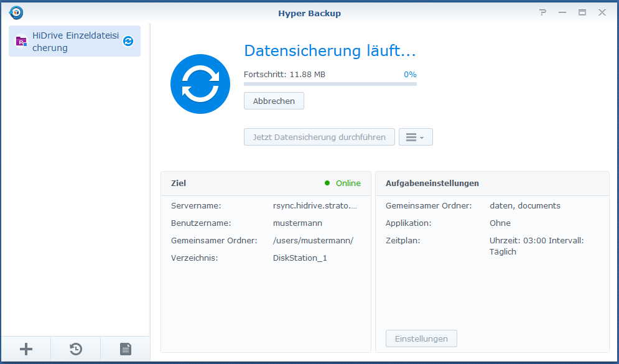Open the restore (clock arrow) icon
619x364 pixels.
click(x=76, y=349)
